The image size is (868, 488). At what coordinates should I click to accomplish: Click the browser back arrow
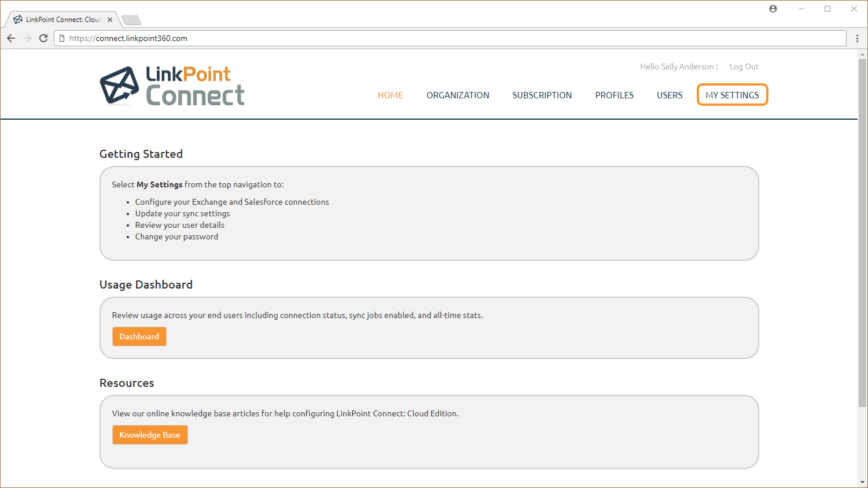(x=11, y=38)
